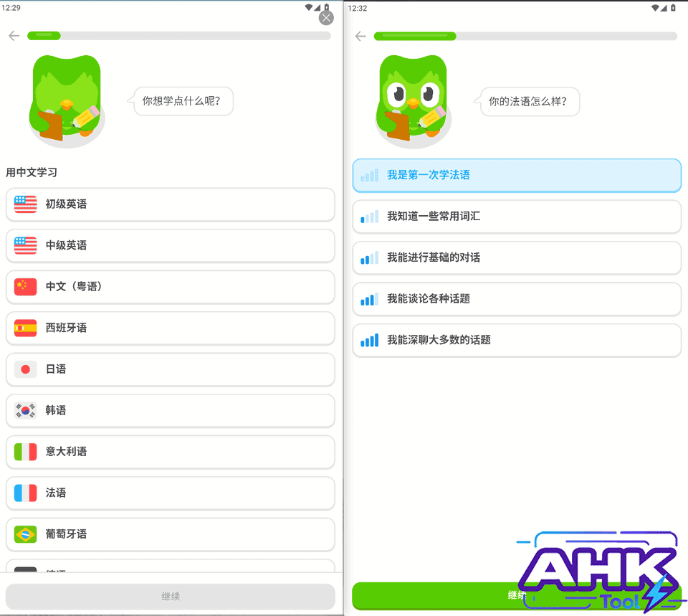Select the 意大利语 course
Image resolution: width=688 pixels, height=616 pixels.
171,452
